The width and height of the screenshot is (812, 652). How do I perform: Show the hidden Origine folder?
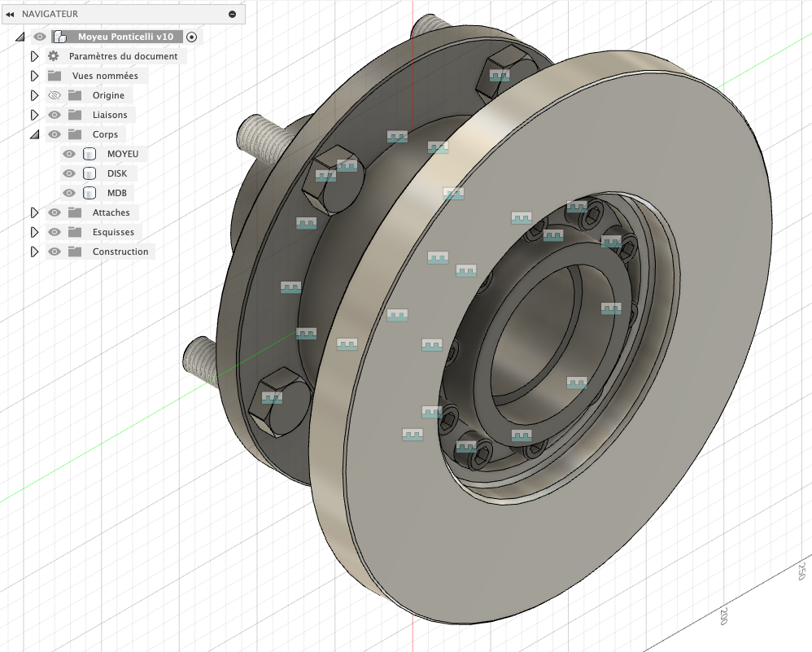coord(55,95)
